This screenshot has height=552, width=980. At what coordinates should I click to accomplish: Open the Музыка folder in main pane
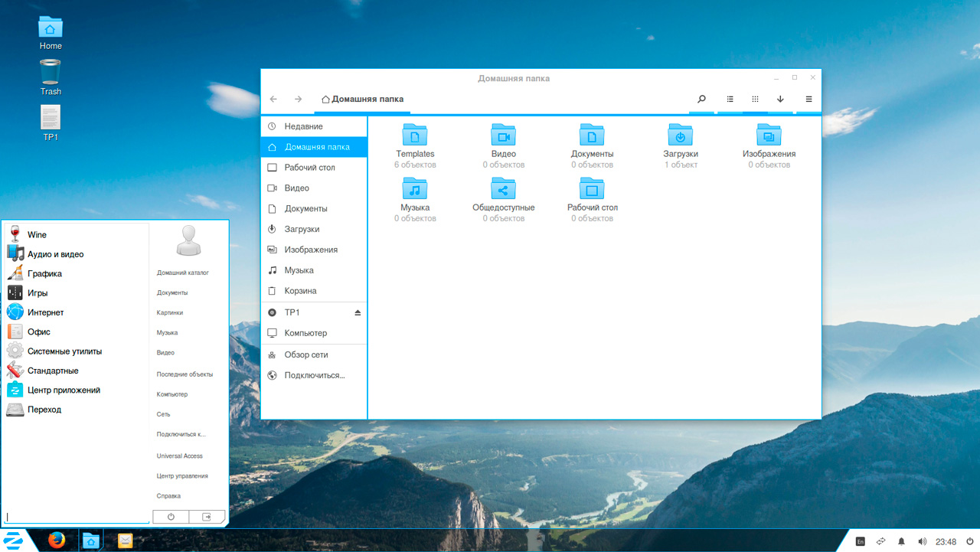pyautogui.click(x=415, y=189)
